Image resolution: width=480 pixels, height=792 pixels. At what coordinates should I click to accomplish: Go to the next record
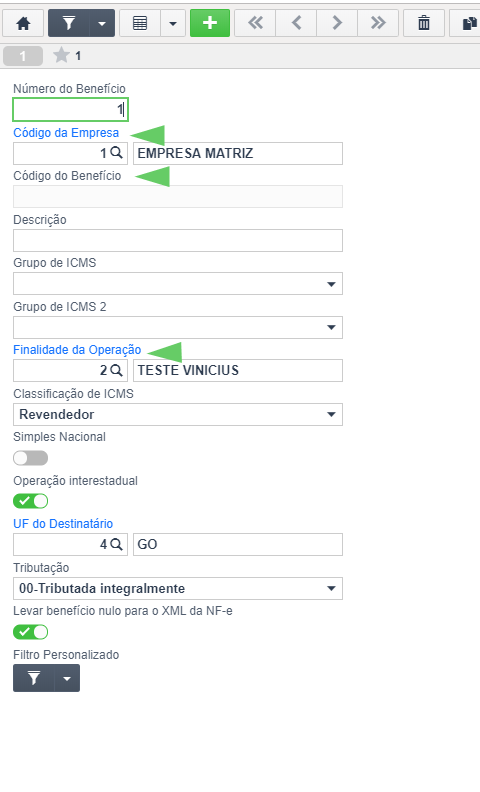pos(337,23)
